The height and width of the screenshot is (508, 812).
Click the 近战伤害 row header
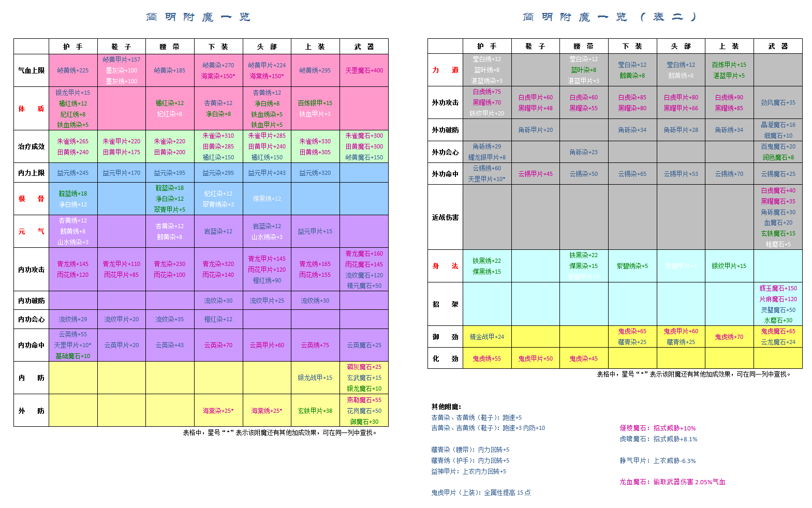coord(445,217)
